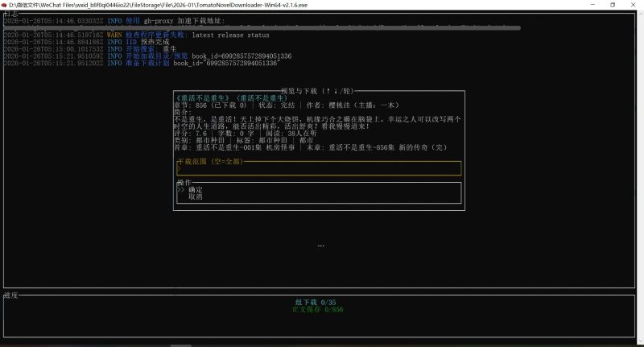Click the vertical scrollbar down arrow at window bottom right

(640, 341)
